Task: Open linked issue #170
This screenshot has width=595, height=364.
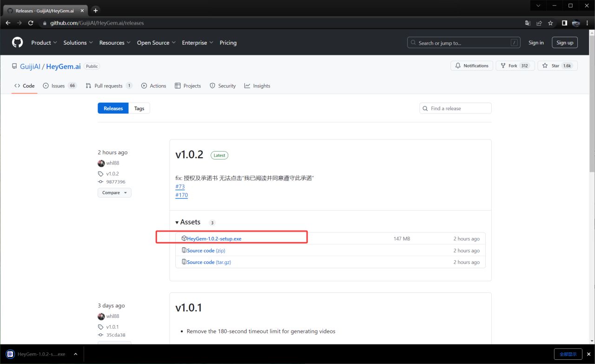Action: point(182,195)
